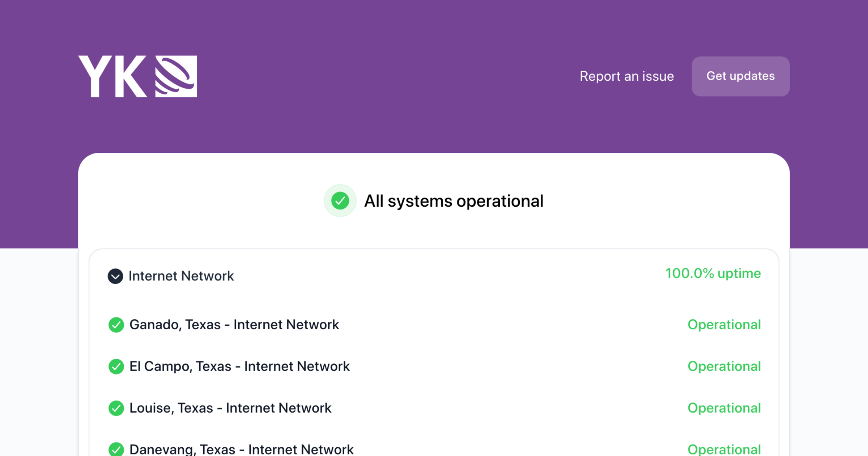Click Danevang, Texas green check icon

point(116,449)
